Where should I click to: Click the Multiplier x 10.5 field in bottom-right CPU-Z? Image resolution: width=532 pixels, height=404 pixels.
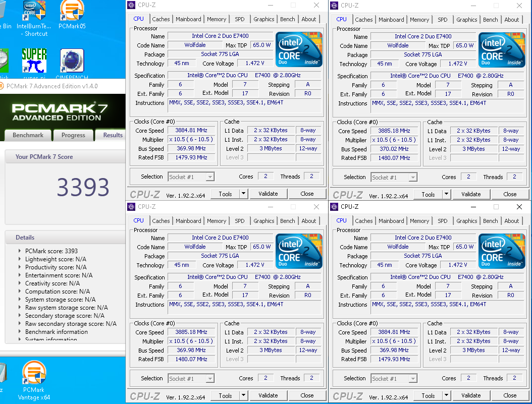(394, 341)
